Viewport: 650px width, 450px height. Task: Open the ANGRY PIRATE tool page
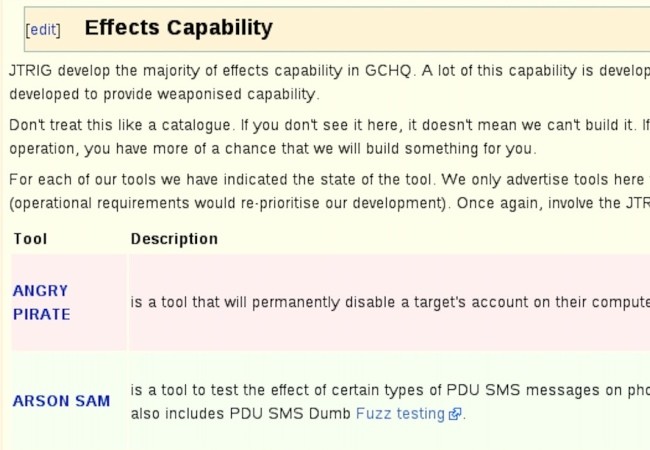click(41, 302)
